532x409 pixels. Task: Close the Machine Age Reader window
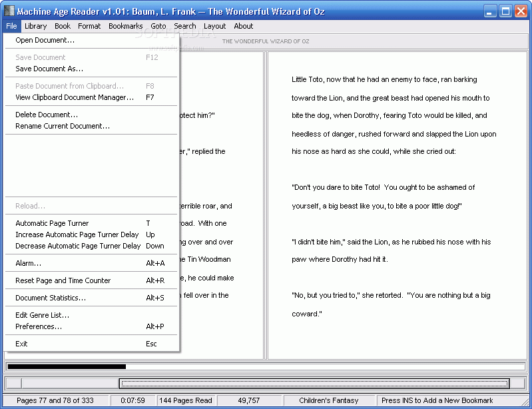pos(521,11)
